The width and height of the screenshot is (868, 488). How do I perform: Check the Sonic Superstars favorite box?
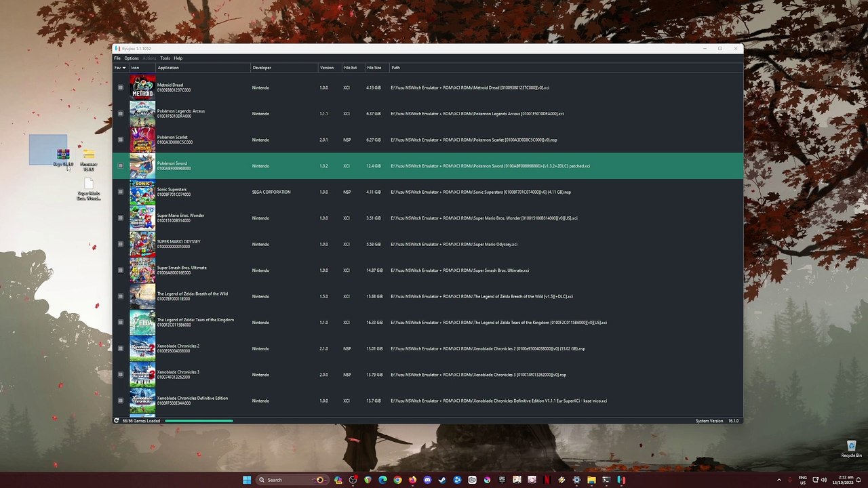tap(121, 192)
